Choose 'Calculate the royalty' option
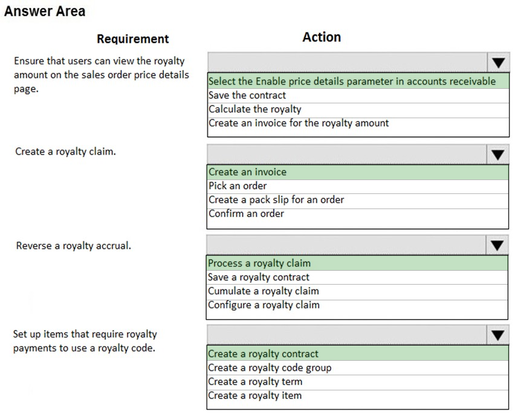518x420 pixels. (x=358, y=109)
